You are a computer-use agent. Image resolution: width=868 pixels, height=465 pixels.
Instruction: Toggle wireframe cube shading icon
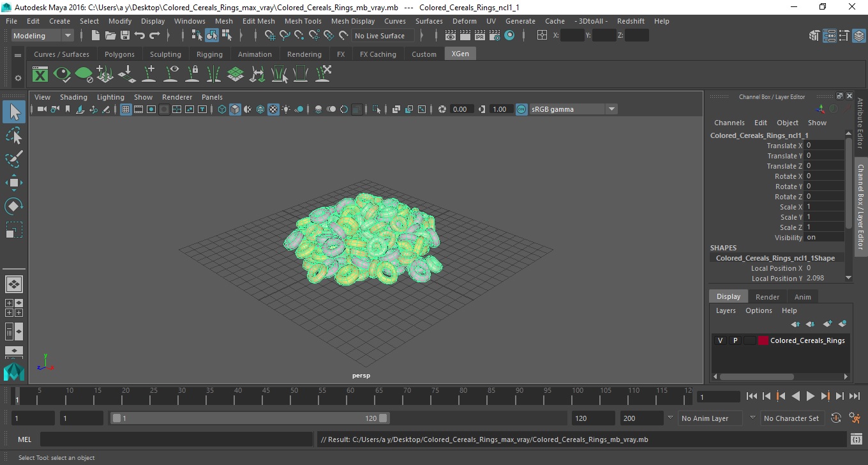(x=222, y=109)
